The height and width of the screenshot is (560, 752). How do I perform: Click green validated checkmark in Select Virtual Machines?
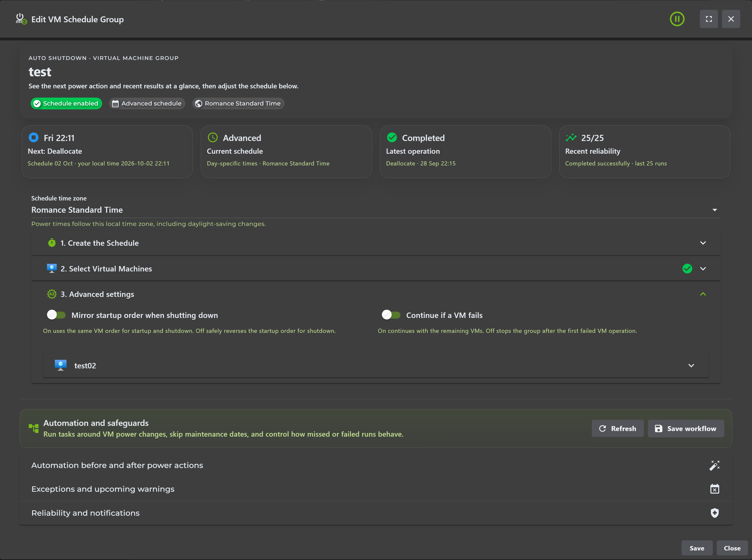[687, 268]
